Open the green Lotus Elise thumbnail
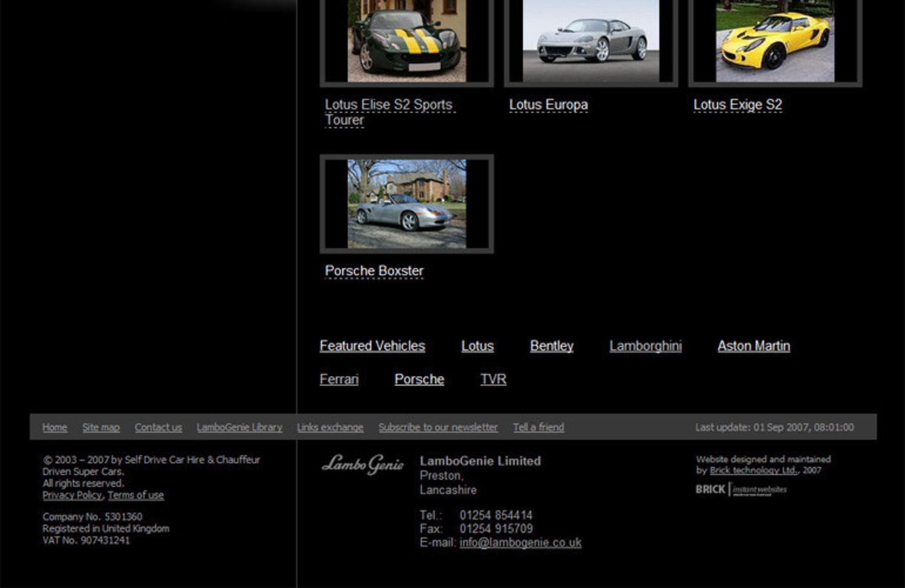The height and width of the screenshot is (588, 905). point(407,42)
